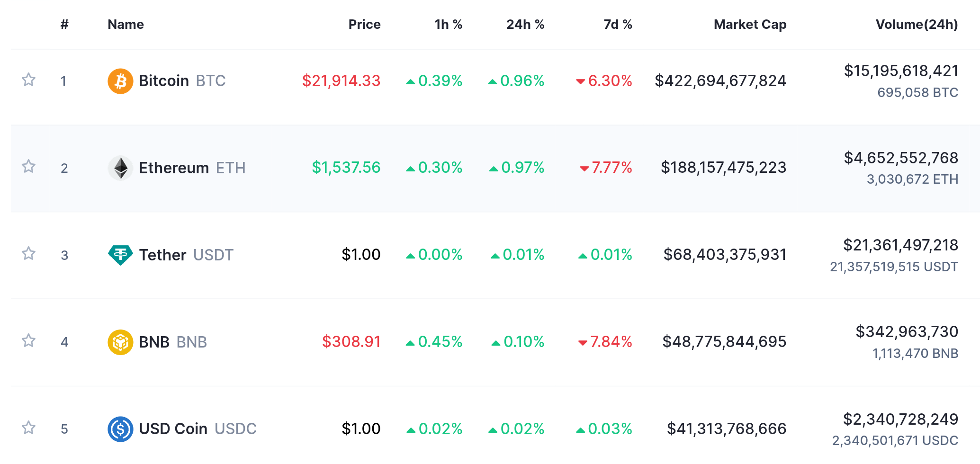This screenshot has height=464, width=980.
Task: Mark USD Coin as favorite star
Action: [x=29, y=428]
